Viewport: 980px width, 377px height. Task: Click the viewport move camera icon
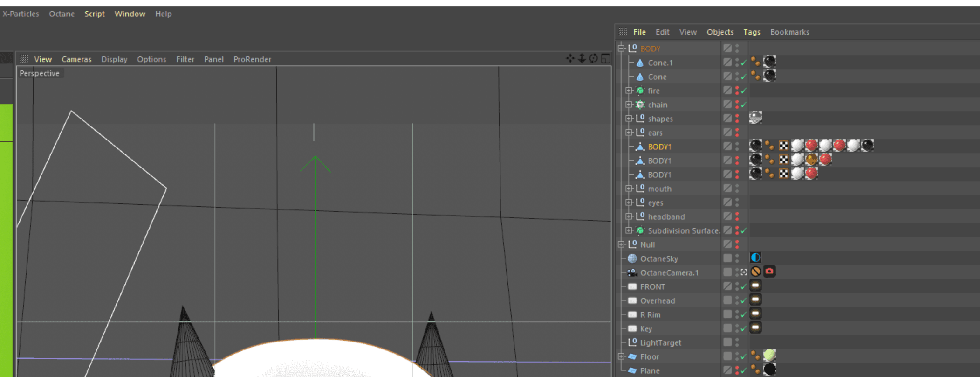570,58
